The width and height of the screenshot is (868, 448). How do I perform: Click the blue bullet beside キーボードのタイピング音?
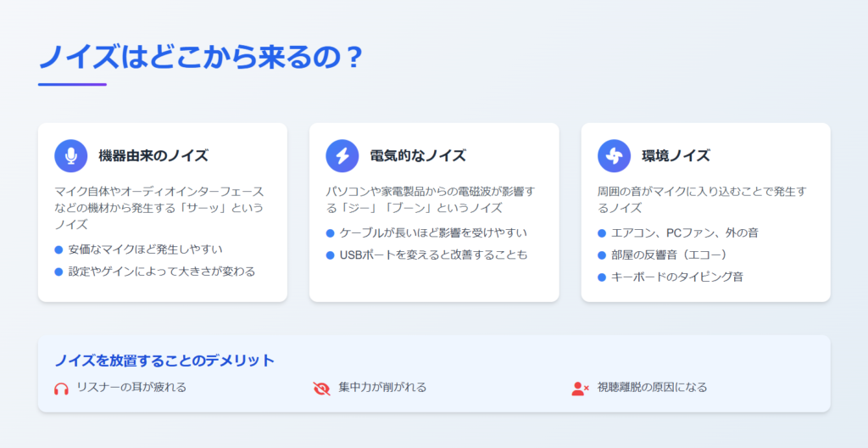pyautogui.click(x=602, y=277)
